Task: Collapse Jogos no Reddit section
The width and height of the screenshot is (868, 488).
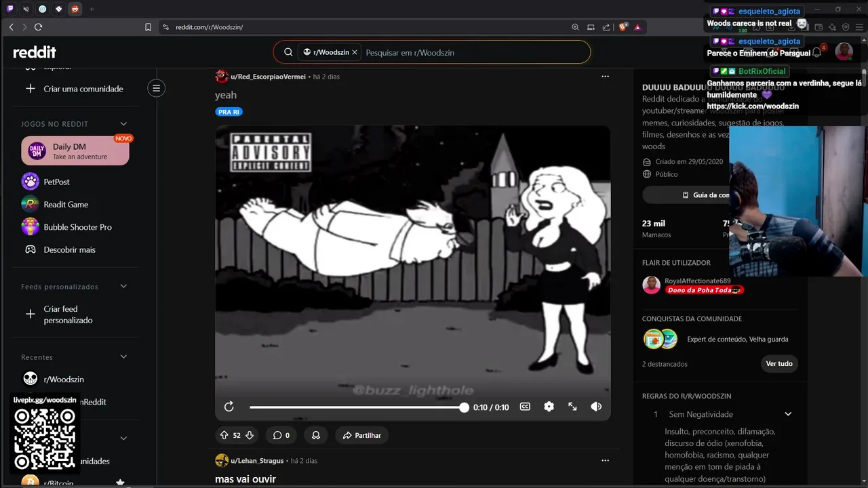Action: (123, 123)
